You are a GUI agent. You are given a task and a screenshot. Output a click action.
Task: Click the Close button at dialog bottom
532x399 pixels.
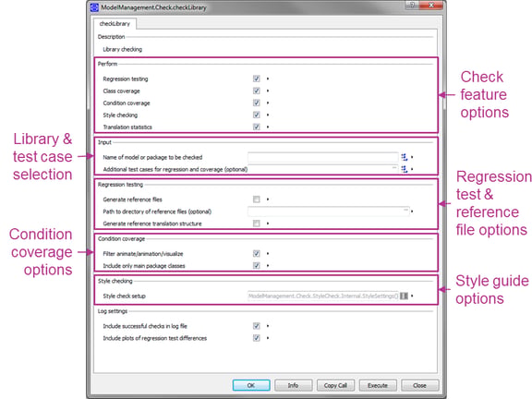pyautogui.click(x=419, y=385)
